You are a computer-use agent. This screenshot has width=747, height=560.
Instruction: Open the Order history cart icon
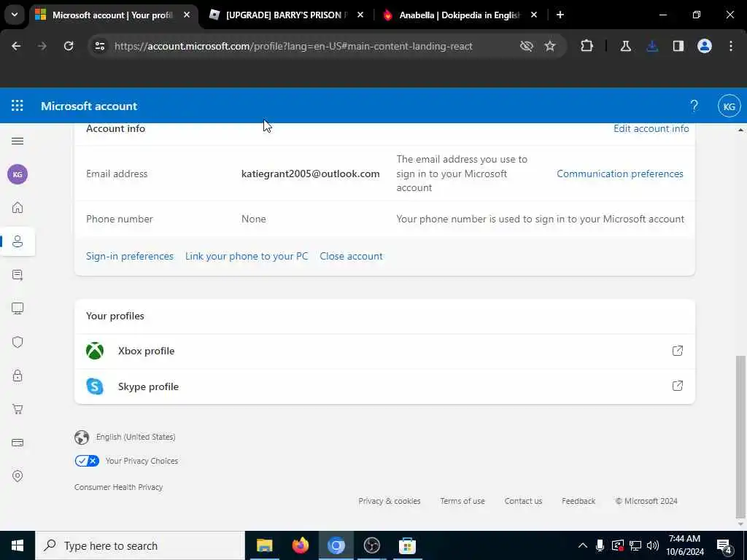[18, 409]
